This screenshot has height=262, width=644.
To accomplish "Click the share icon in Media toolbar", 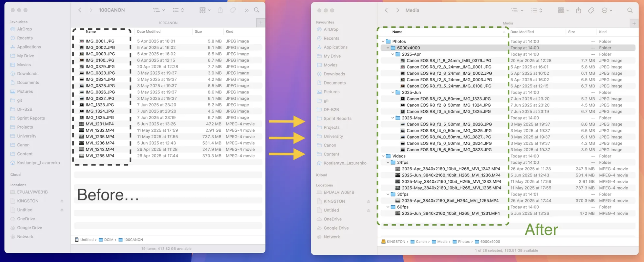I will click(578, 10).
